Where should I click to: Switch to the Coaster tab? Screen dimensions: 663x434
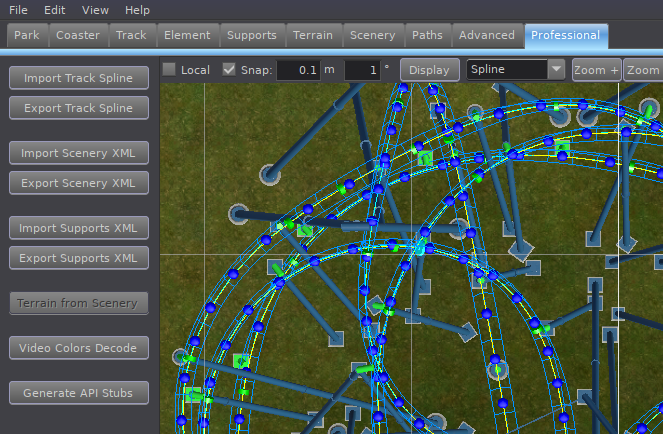point(77,36)
